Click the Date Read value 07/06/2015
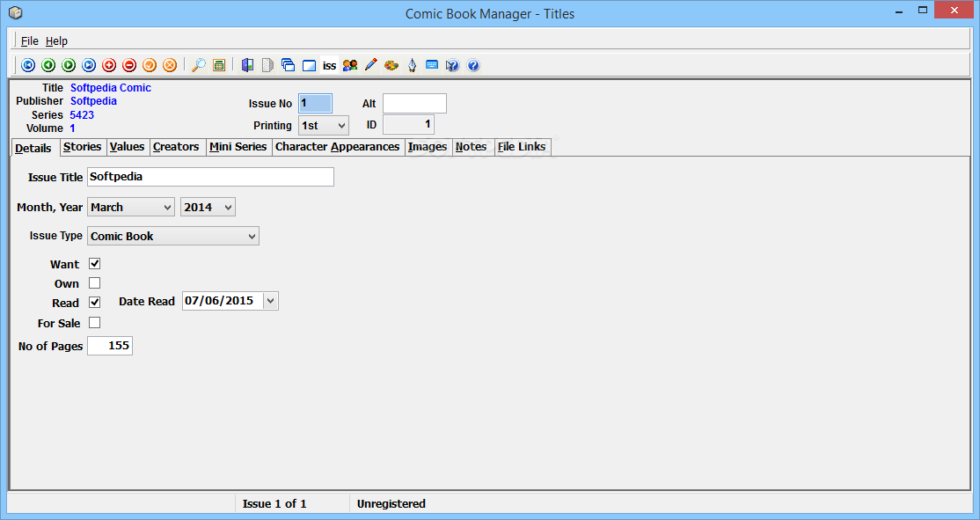980x520 pixels. point(219,301)
